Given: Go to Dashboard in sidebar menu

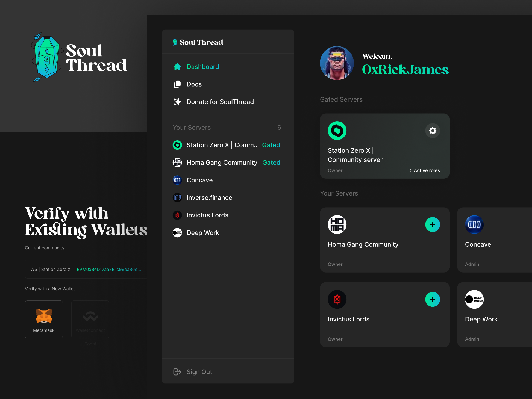Looking at the screenshot, I should tap(203, 67).
